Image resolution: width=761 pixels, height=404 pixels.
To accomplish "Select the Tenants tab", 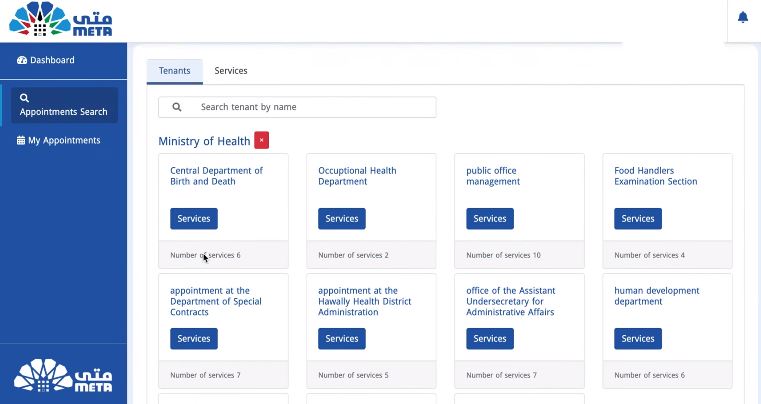I will click(175, 71).
